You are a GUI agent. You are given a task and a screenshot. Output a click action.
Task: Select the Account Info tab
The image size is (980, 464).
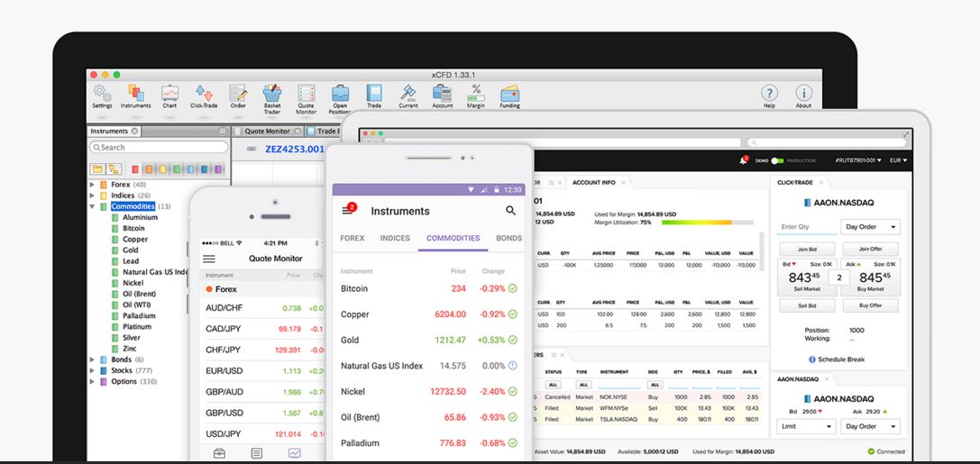(594, 182)
